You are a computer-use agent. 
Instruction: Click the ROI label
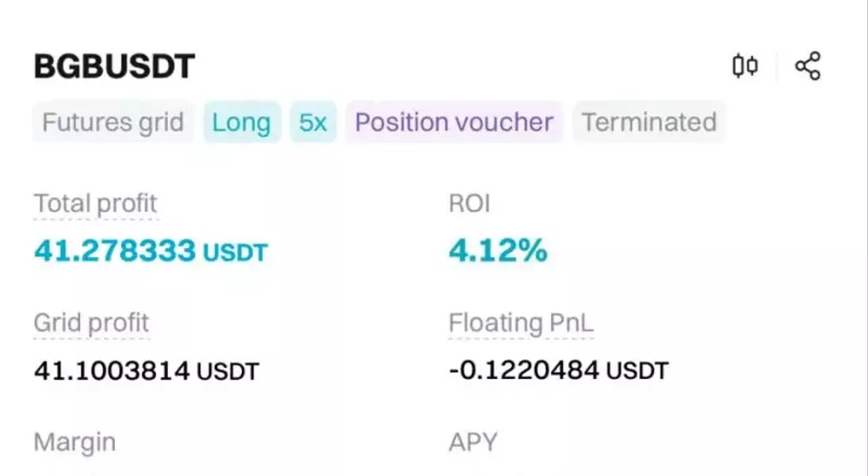pos(469,203)
